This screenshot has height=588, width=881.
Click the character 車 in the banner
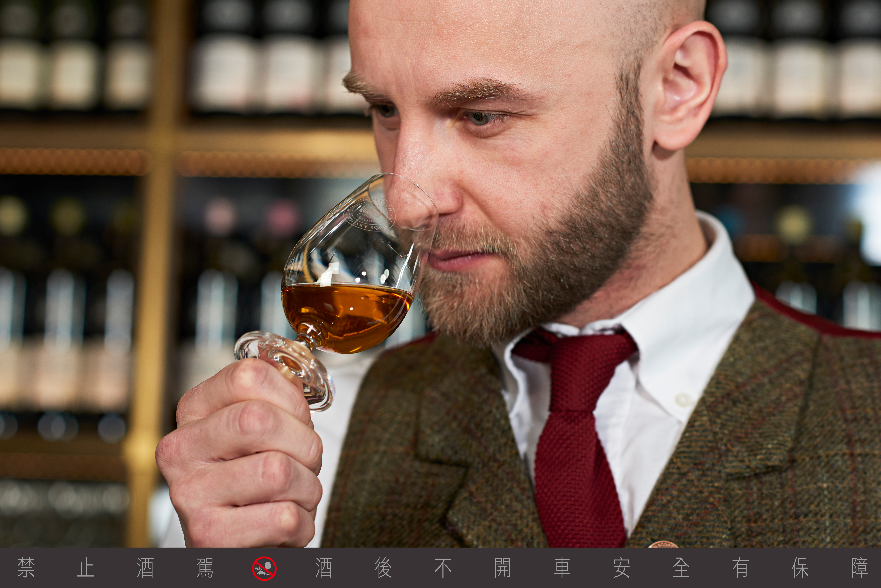[562, 567]
